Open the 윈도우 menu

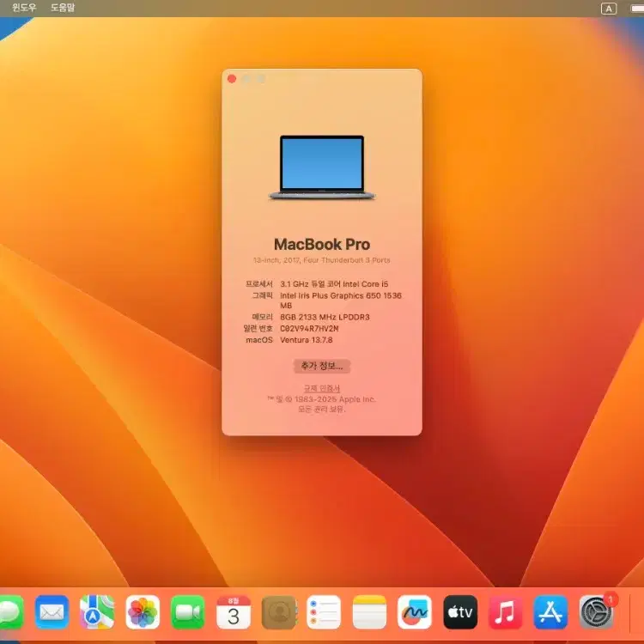(x=24, y=8)
